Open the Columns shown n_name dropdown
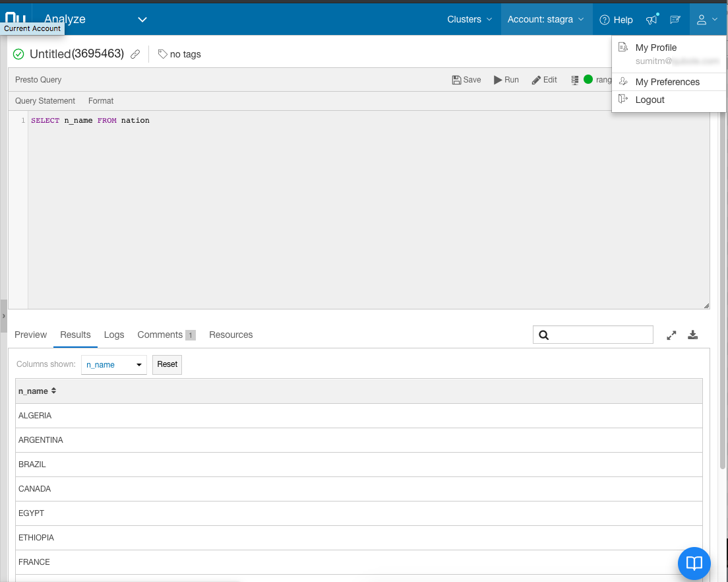The width and height of the screenshot is (728, 582). tap(113, 365)
